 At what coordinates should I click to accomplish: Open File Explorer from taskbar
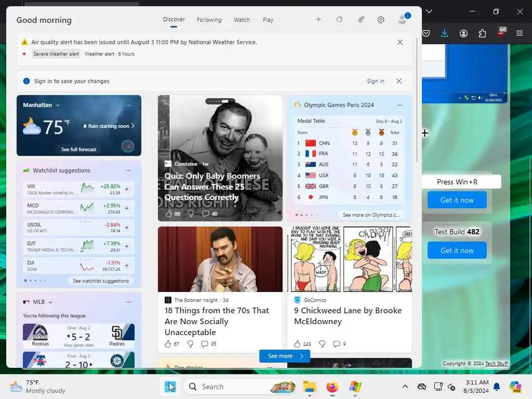coord(310,387)
